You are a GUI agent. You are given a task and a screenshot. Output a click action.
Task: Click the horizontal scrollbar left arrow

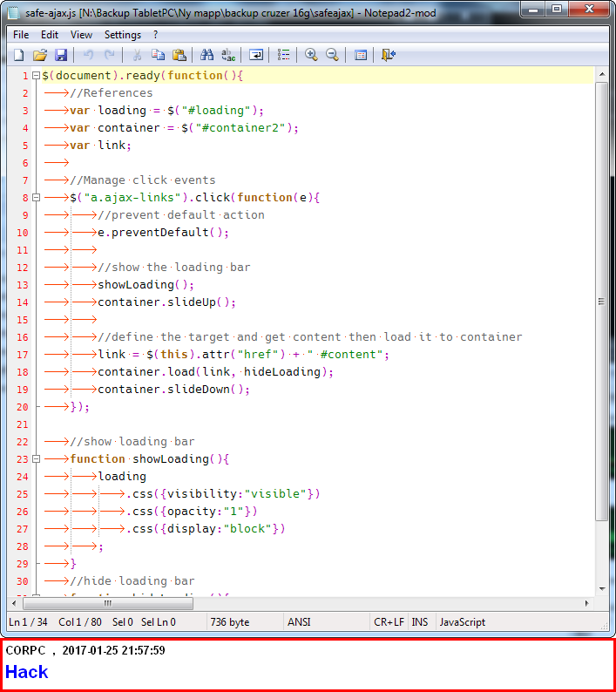pos(15,603)
